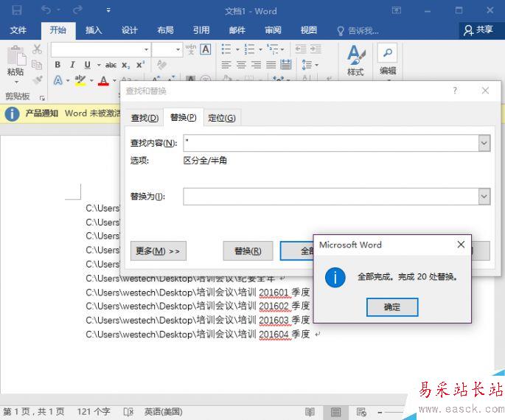The image size is (505, 420).
Task: Expand the 查找内容 dropdown arrow
Action: [484, 143]
